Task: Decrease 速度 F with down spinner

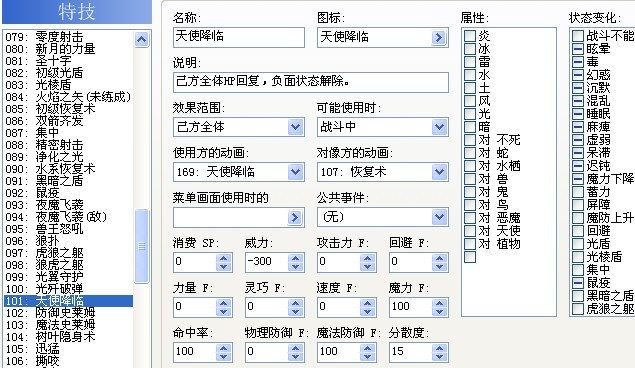Action: [x=367, y=312]
